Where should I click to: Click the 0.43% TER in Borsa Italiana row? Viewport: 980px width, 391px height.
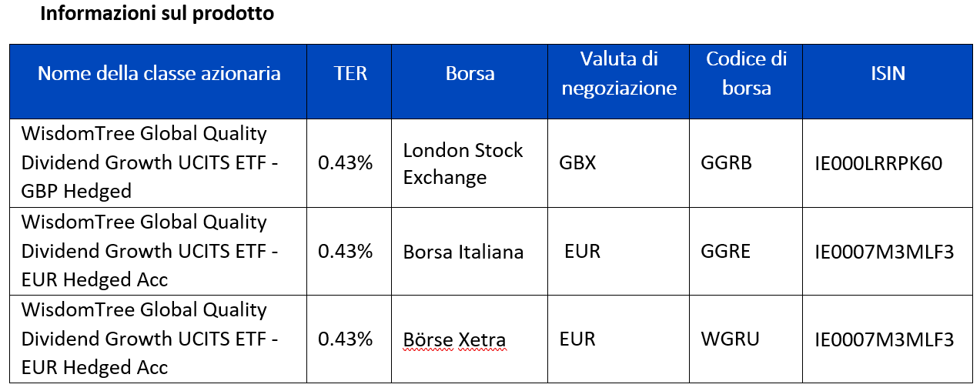coord(346,252)
